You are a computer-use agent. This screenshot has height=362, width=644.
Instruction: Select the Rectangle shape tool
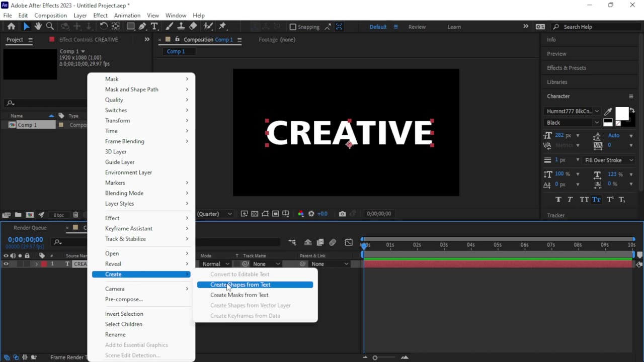(130, 27)
